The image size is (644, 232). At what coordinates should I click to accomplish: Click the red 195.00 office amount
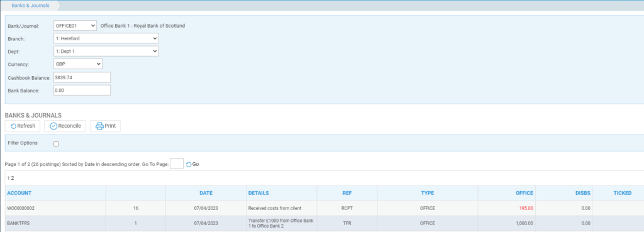[526, 208]
